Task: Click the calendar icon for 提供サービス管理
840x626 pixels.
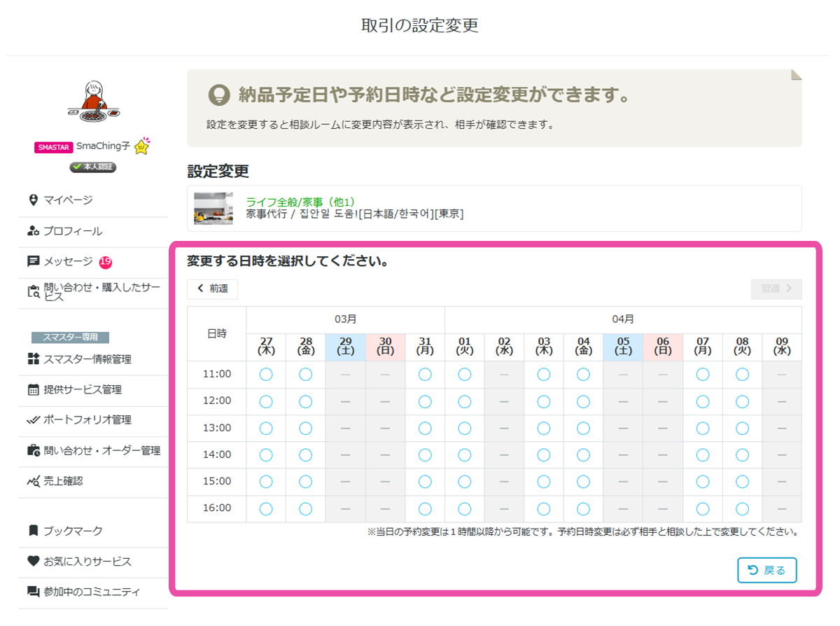Action: coord(33,390)
